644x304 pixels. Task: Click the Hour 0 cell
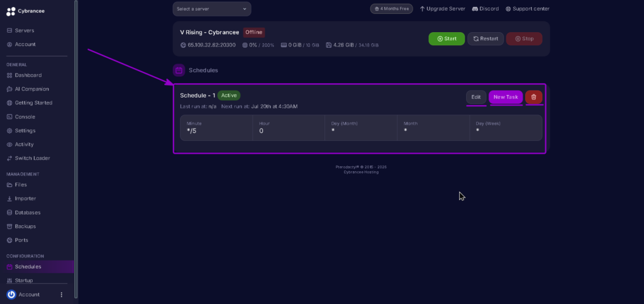289,128
